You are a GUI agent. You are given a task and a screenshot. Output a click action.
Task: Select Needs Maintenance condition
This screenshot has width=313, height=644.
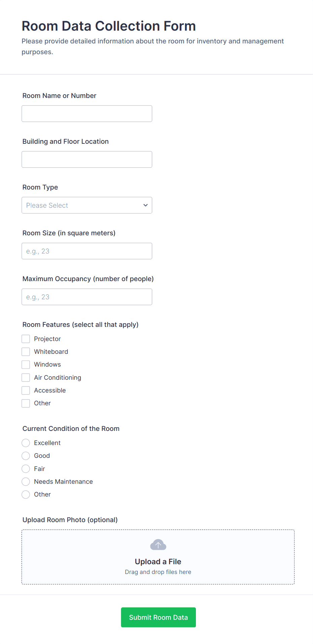pos(26,481)
